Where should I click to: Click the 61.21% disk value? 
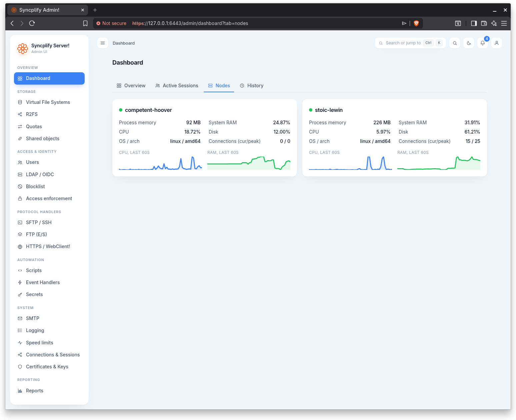472,132
